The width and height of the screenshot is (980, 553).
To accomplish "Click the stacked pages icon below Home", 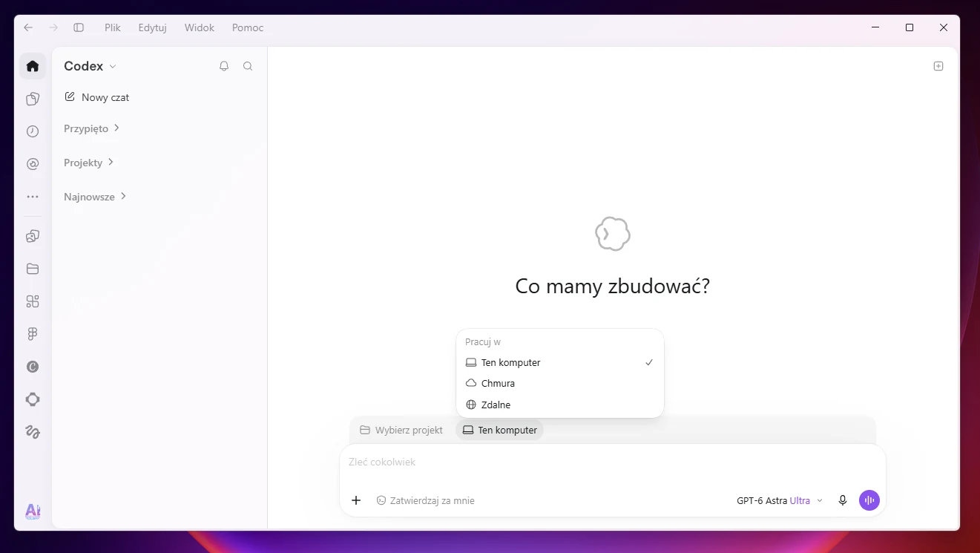I will point(33,99).
